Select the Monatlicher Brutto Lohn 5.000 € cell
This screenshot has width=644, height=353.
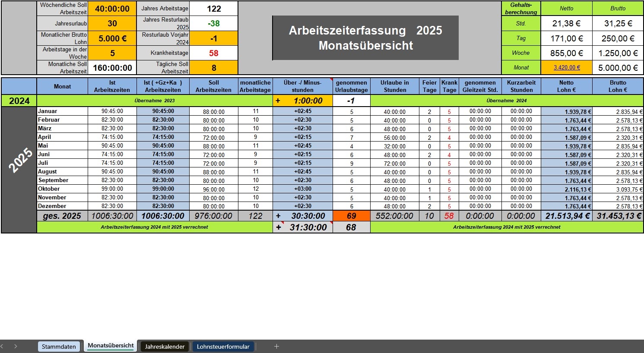click(x=112, y=38)
